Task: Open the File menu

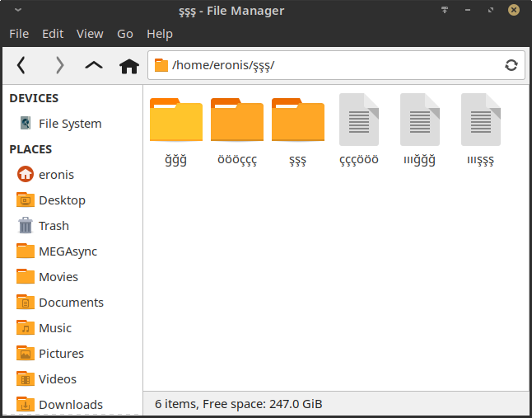Action: point(19,34)
